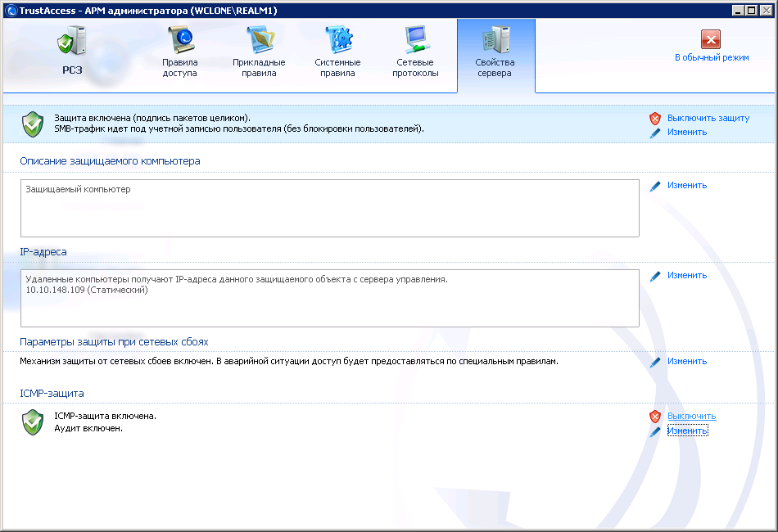The height and width of the screenshot is (532, 778).
Task: Click Изменить for IP-адреса
Action: [687, 275]
